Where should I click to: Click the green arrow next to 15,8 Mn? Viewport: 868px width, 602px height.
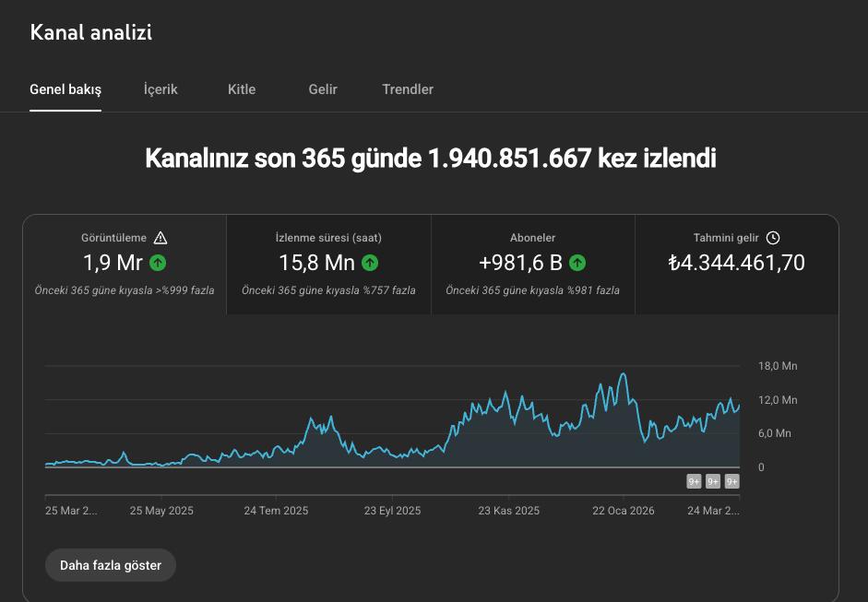[370, 264]
